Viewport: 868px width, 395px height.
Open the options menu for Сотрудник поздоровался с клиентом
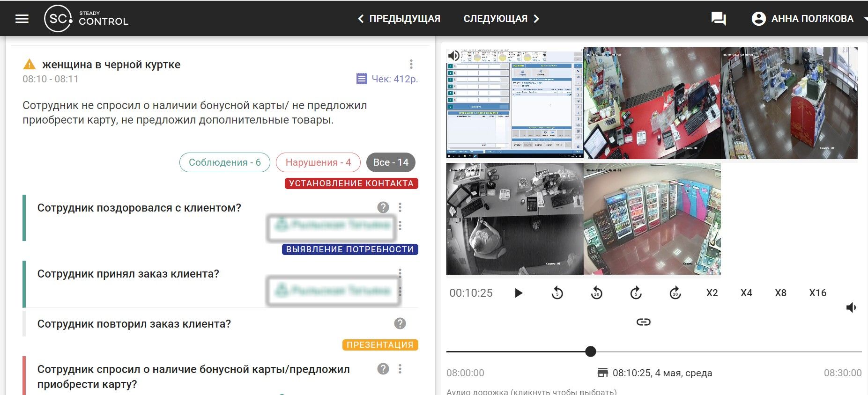(400, 207)
